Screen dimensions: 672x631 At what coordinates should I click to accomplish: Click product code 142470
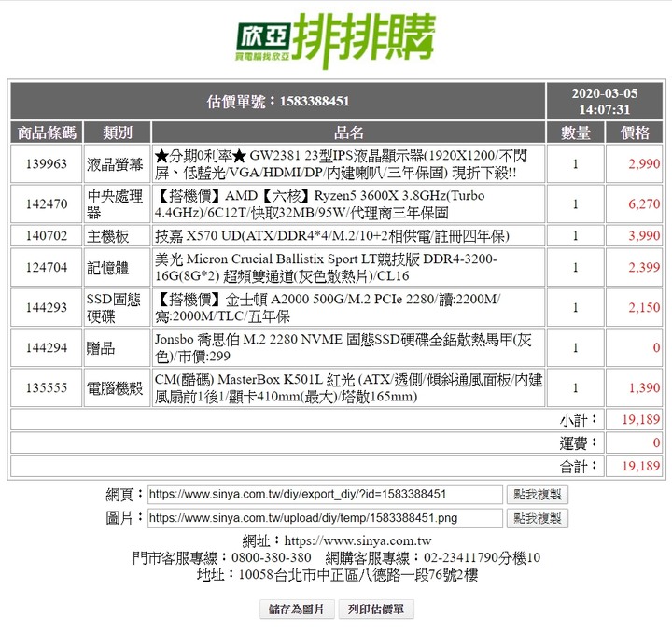coord(47,204)
